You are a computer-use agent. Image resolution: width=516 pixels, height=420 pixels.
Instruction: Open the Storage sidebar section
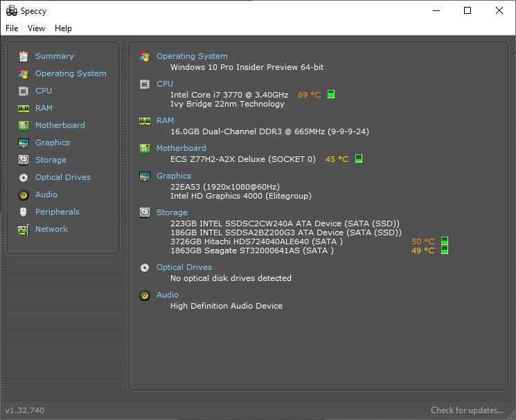click(51, 160)
